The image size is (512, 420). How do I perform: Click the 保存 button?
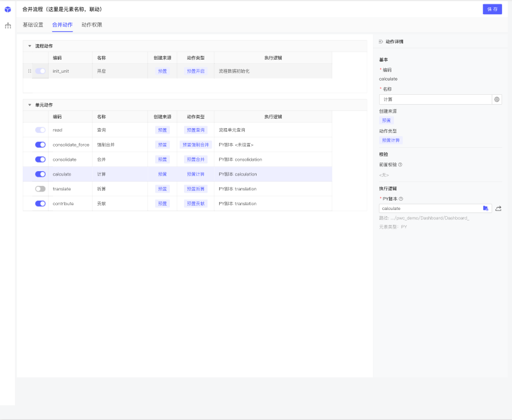[492, 9]
